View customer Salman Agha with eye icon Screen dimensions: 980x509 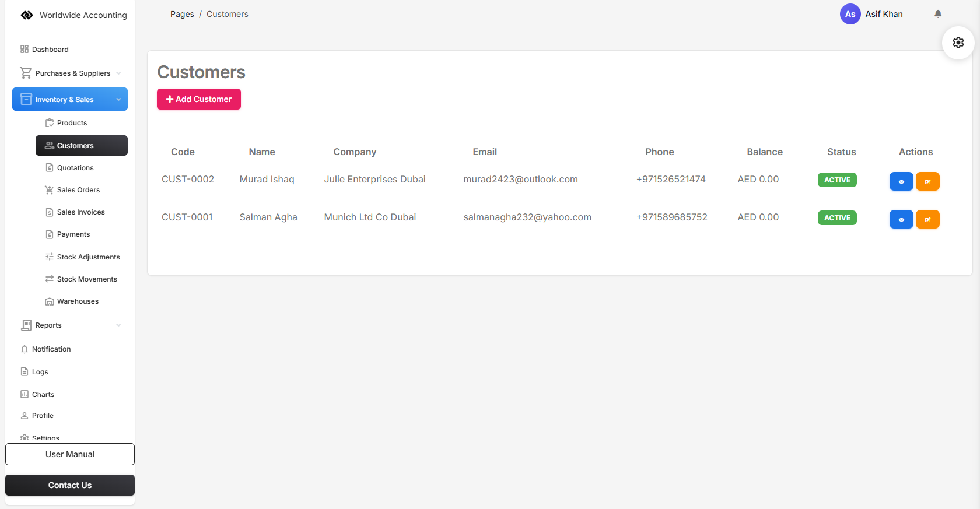(x=901, y=220)
